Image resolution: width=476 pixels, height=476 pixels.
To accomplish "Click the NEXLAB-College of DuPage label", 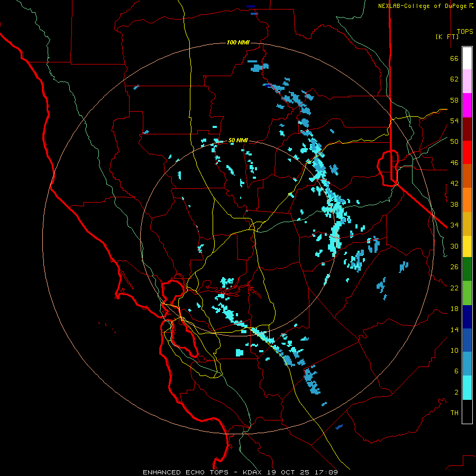I will point(422,6).
